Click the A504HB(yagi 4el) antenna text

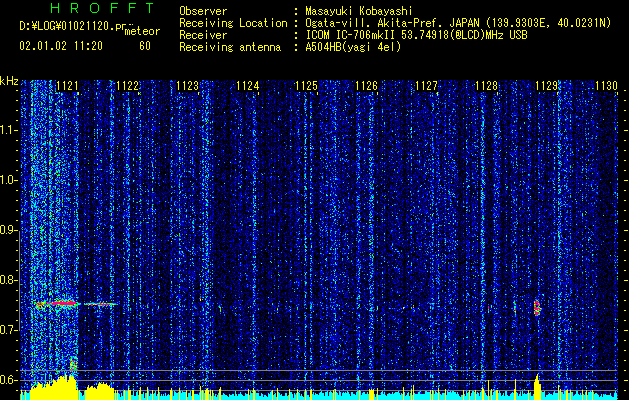[353, 47]
